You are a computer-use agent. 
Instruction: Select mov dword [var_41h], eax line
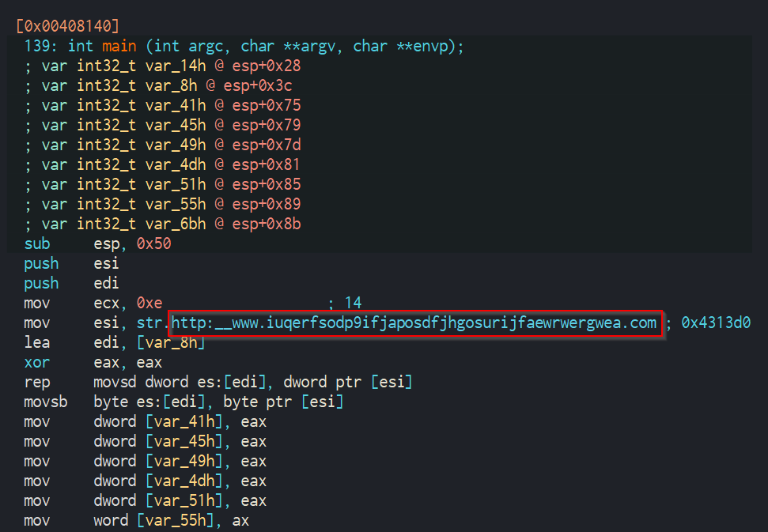tap(146, 422)
